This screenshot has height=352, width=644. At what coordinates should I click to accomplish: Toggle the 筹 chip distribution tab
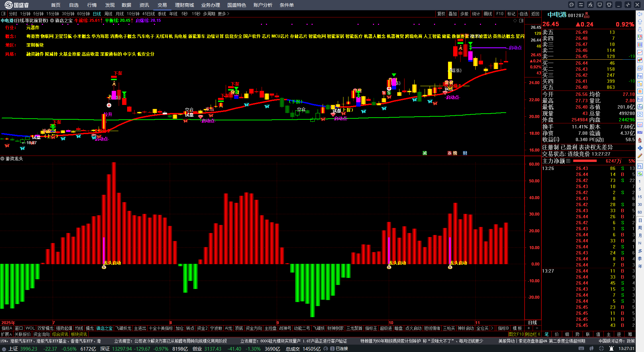[x=630, y=334]
